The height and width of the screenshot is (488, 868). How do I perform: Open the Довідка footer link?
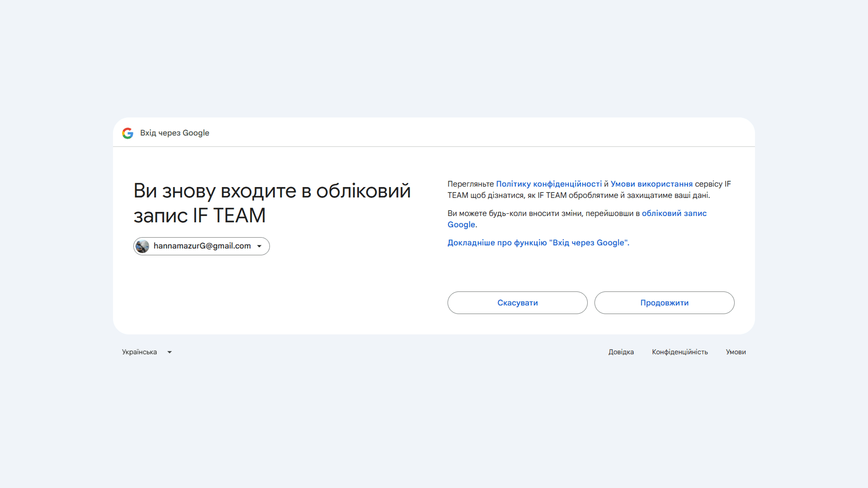(x=621, y=352)
